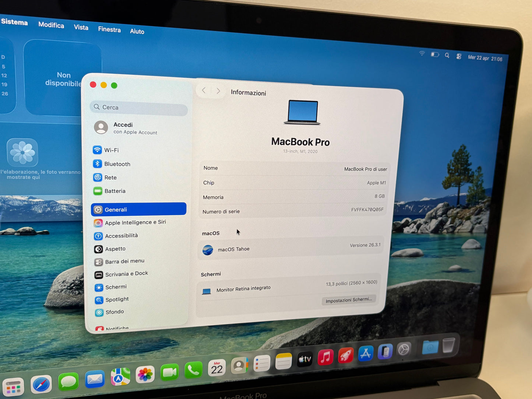Image resolution: width=532 pixels, height=399 pixels.
Task: Open the Finestra menu
Action: pyautogui.click(x=109, y=29)
